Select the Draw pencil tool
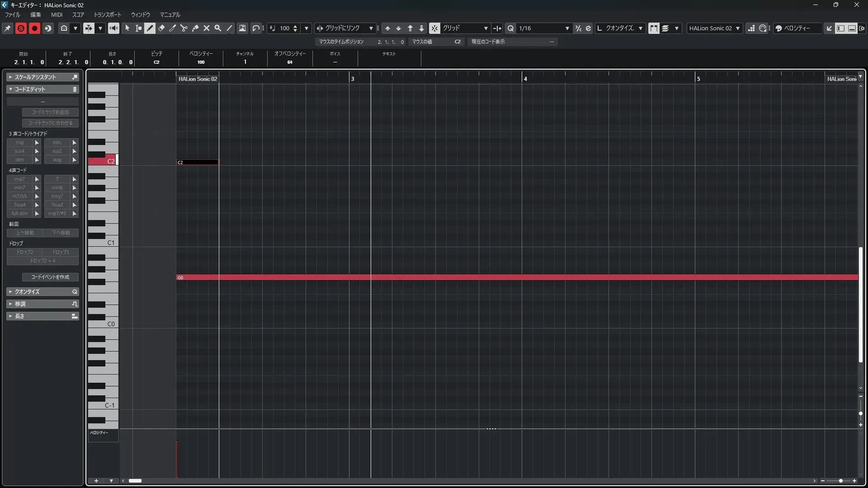The image size is (868, 488). tap(150, 28)
